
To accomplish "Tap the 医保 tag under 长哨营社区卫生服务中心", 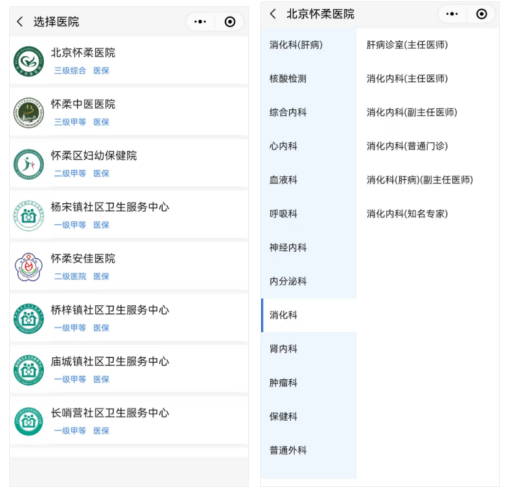I will click(101, 431).
